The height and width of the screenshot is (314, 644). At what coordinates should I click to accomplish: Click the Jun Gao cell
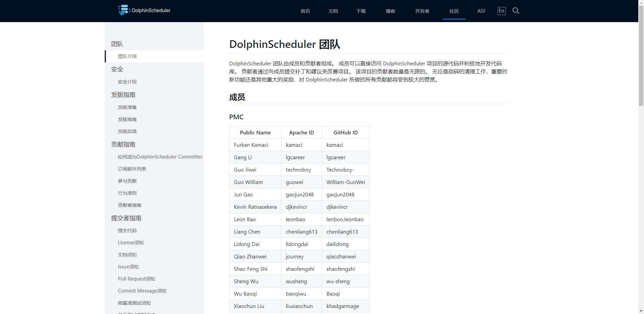(x=255, y=195)
